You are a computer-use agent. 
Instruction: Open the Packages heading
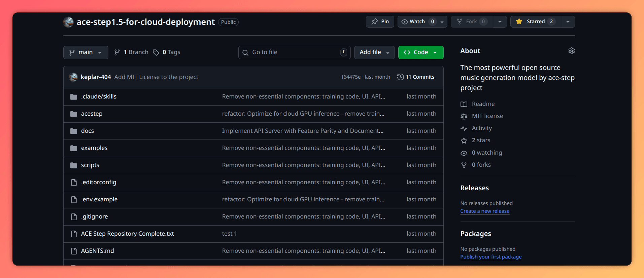click(x=476, y=234)
